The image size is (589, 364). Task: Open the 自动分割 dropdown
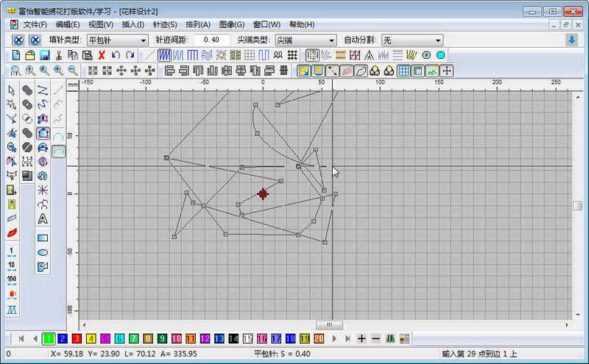click(x=412, y=40)
